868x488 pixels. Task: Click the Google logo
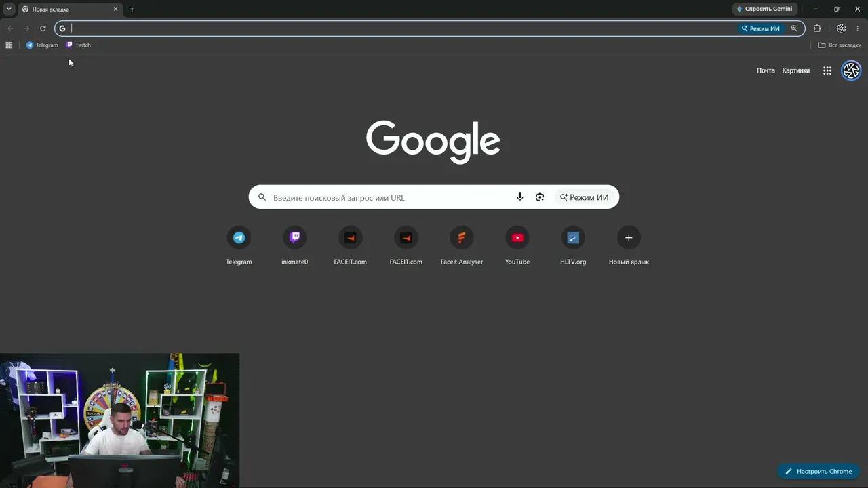[x=433, y=142]
